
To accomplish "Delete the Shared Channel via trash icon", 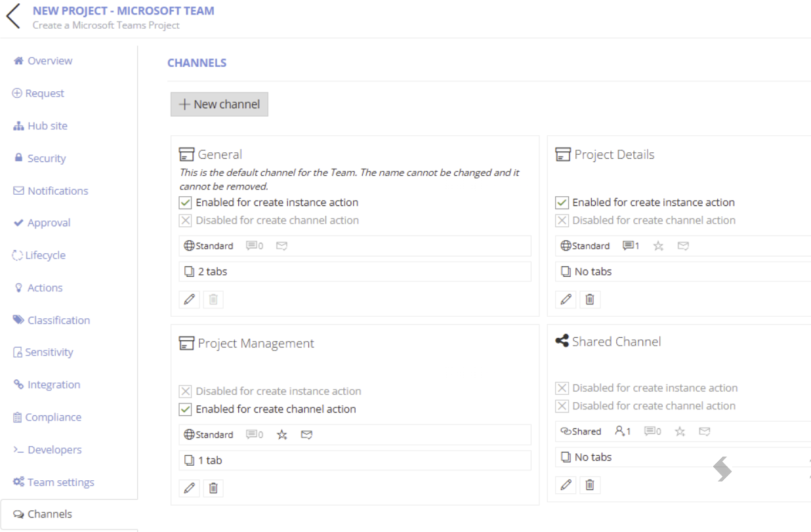I will [x=590, y=485].
